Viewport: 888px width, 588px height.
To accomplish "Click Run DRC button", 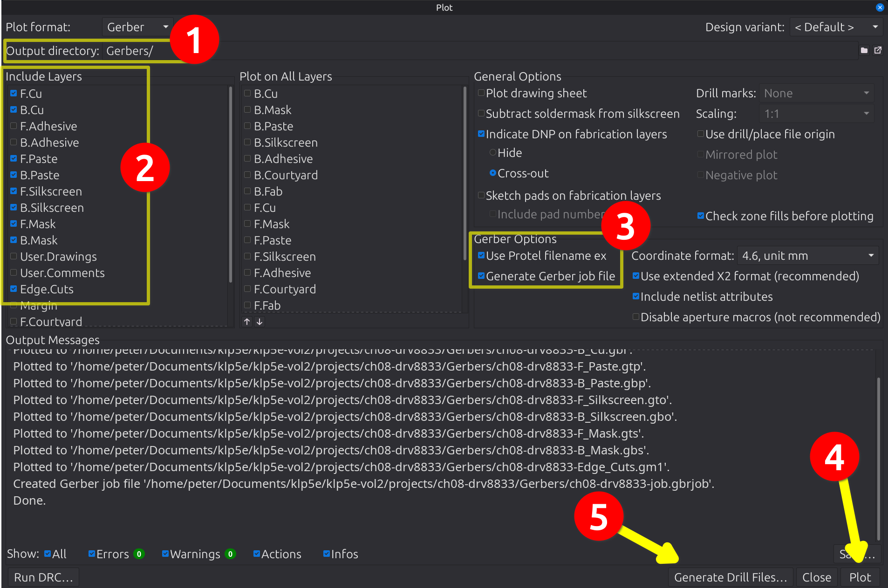I will (x=43, y=577).
